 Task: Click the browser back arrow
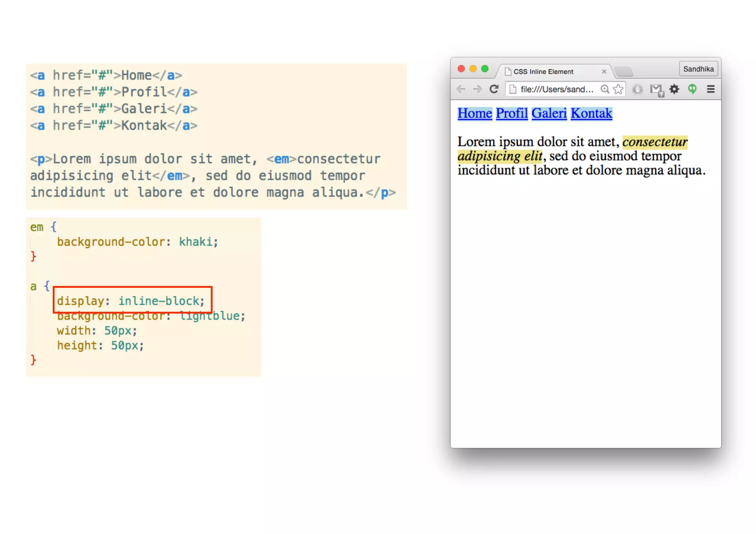pos(461,89)
